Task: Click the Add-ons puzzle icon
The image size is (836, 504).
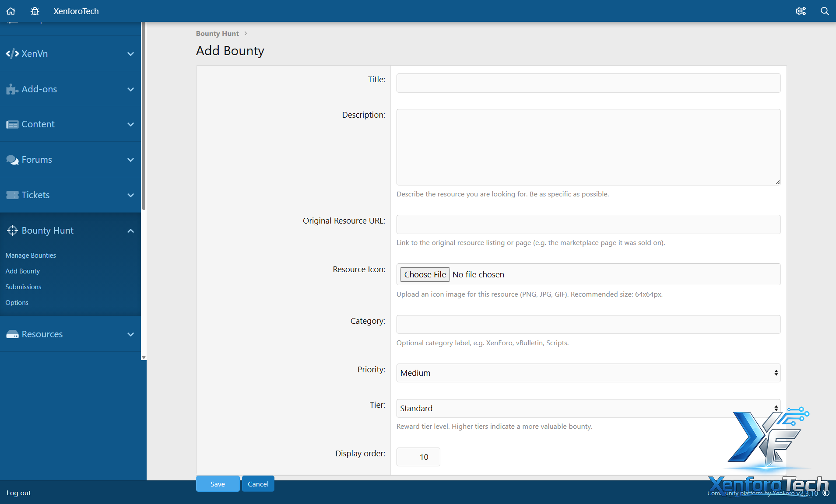Action: coord(12,89)
